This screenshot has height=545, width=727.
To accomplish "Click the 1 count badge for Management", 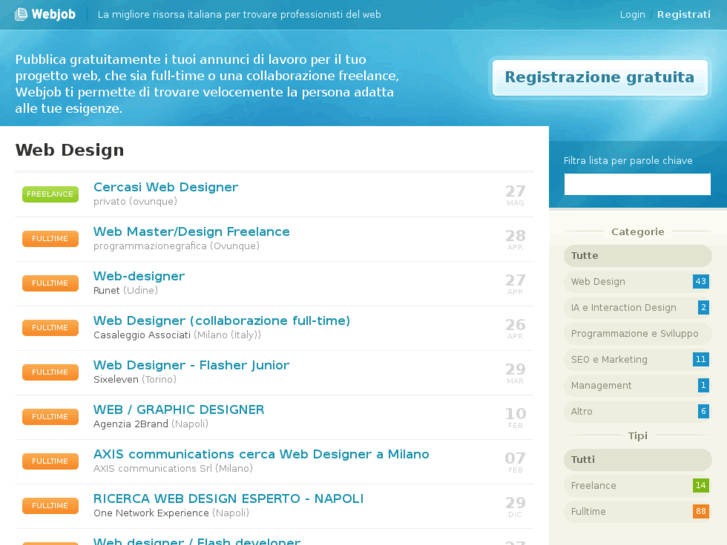I will 703,385.
